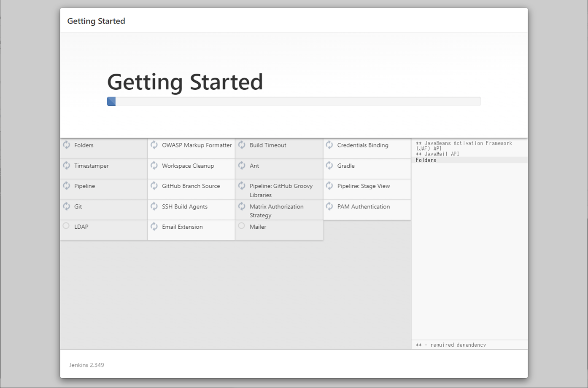The image size is (588, 388).
Task: Select the LDAP plugin label
Action: point(81,227)
